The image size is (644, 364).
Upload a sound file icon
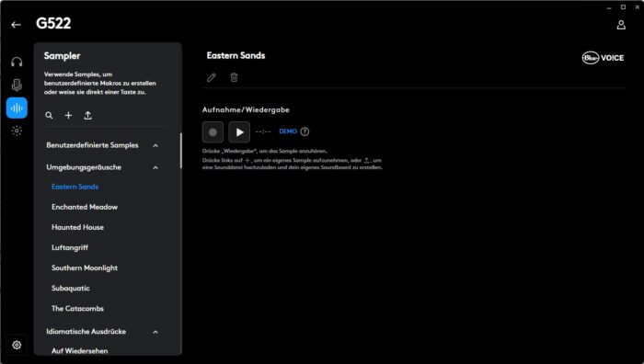pyautogui.click(x=88, y=115)
